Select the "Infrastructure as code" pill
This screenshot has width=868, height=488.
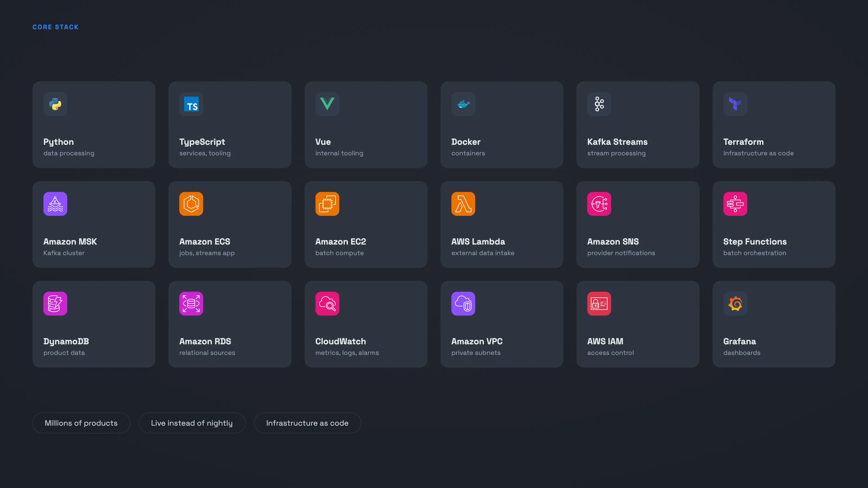[x=307, y=423]
